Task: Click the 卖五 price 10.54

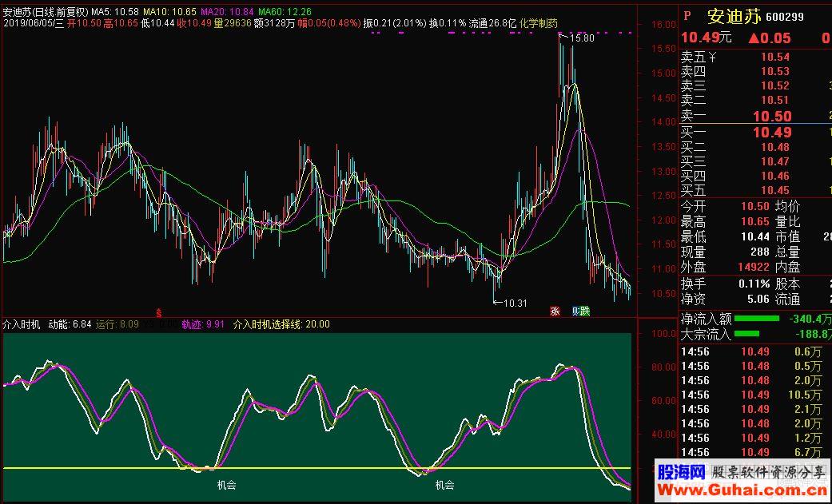Action: [x=775, y=58]
